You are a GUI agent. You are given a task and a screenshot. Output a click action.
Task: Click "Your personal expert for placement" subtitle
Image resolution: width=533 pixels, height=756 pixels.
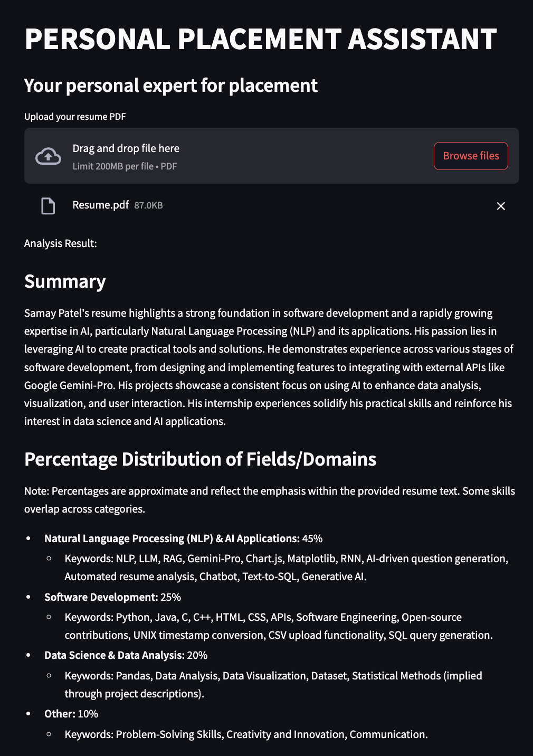(170, 86)
